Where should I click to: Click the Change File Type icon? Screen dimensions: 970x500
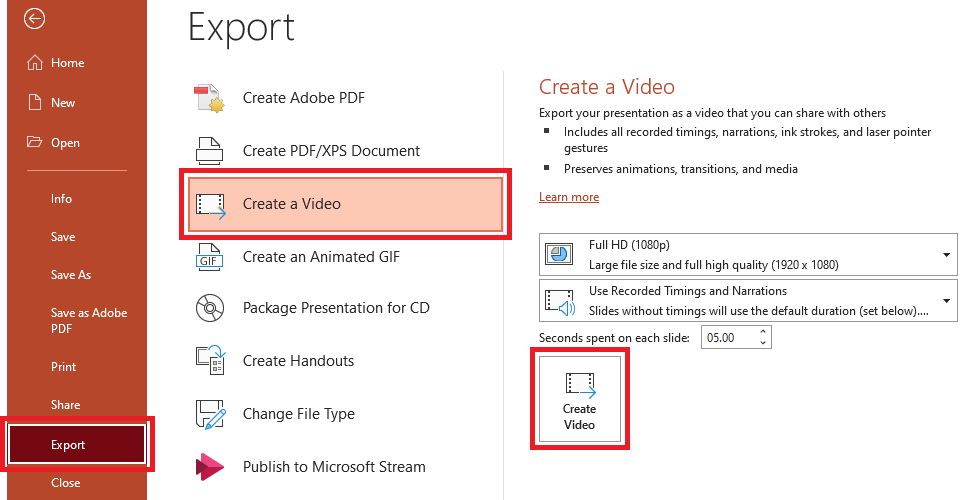click(x=210, y=414)
